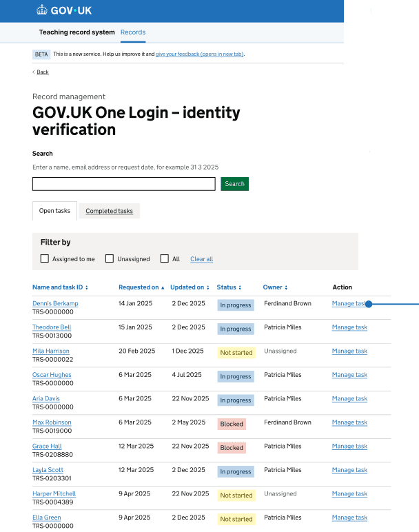Screen dimensions: 419x532
Task: Enable the All filter checkbox
Action: point(165,259)
